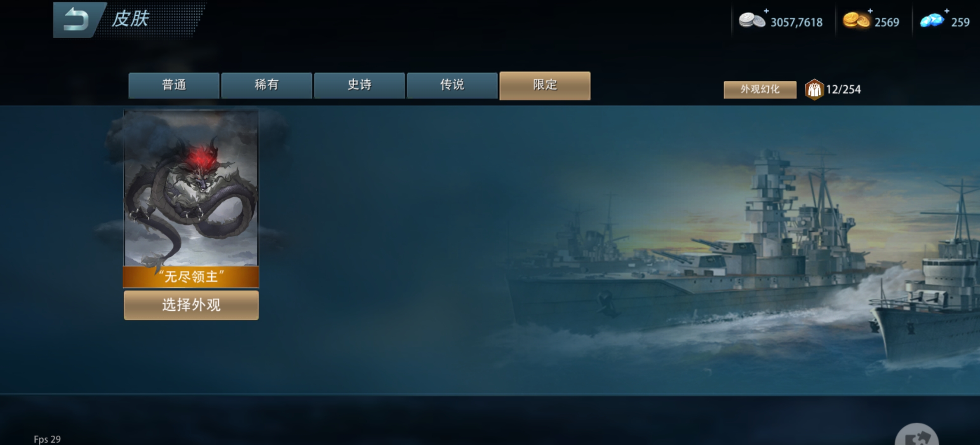The image size is (980, 445).
Task: Tap the blue diamond currency icon
Action: (x=932, y=21)
